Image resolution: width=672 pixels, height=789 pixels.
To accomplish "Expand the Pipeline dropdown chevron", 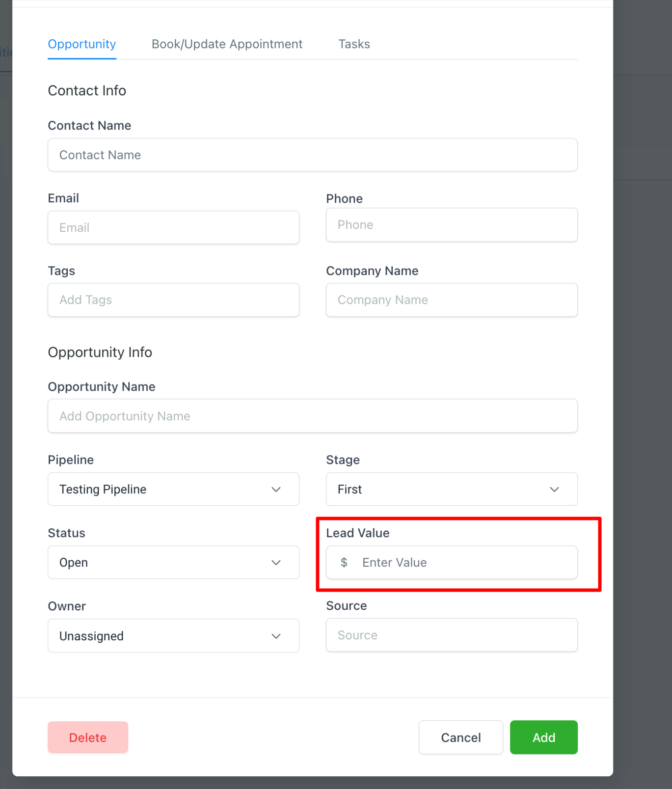I will tap(276, 490).
